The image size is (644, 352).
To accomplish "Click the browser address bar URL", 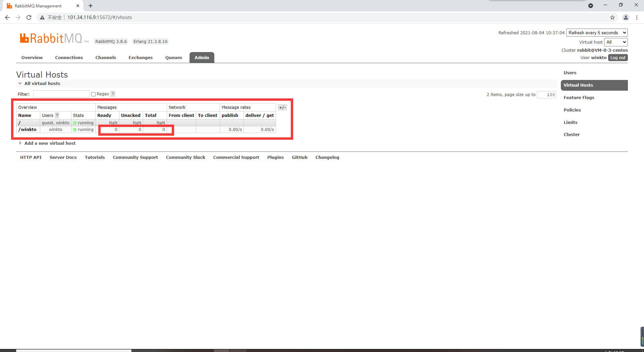I will (x=100, y=17).
